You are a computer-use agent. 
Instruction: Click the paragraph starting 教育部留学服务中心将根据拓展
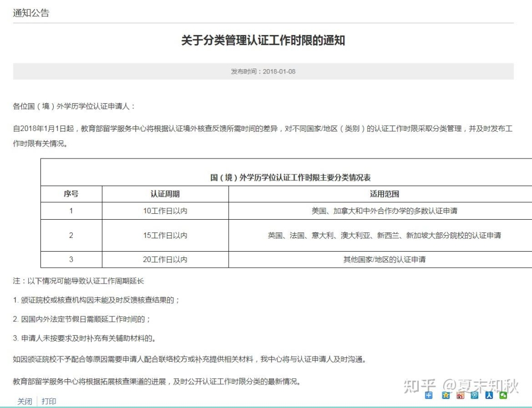coord(157,381)
